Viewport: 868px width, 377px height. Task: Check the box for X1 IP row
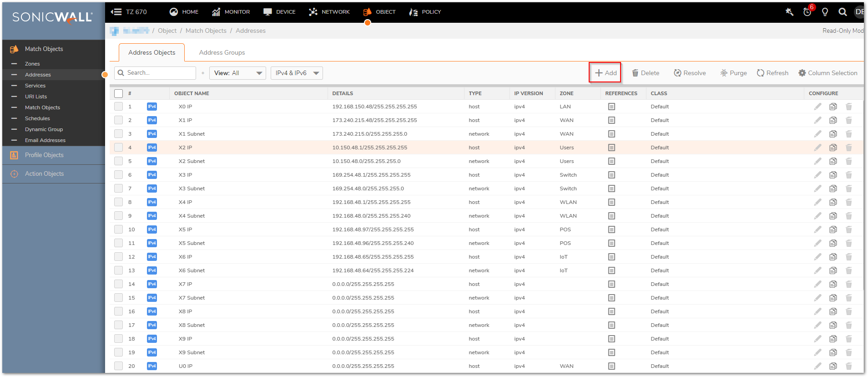[119, 120]
